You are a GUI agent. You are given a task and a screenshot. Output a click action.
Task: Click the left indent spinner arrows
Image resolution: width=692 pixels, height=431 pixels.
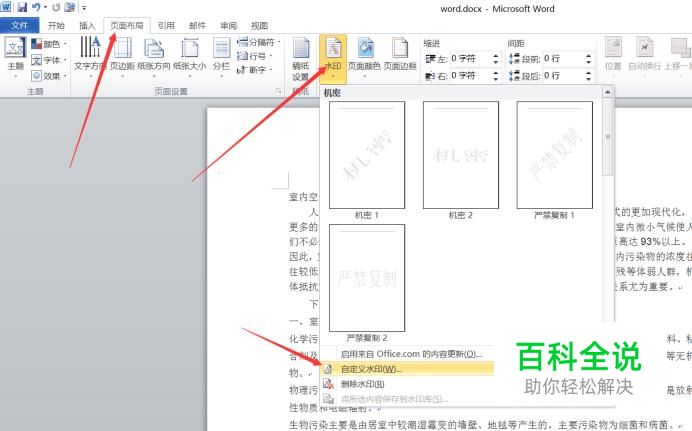point(496,59)
